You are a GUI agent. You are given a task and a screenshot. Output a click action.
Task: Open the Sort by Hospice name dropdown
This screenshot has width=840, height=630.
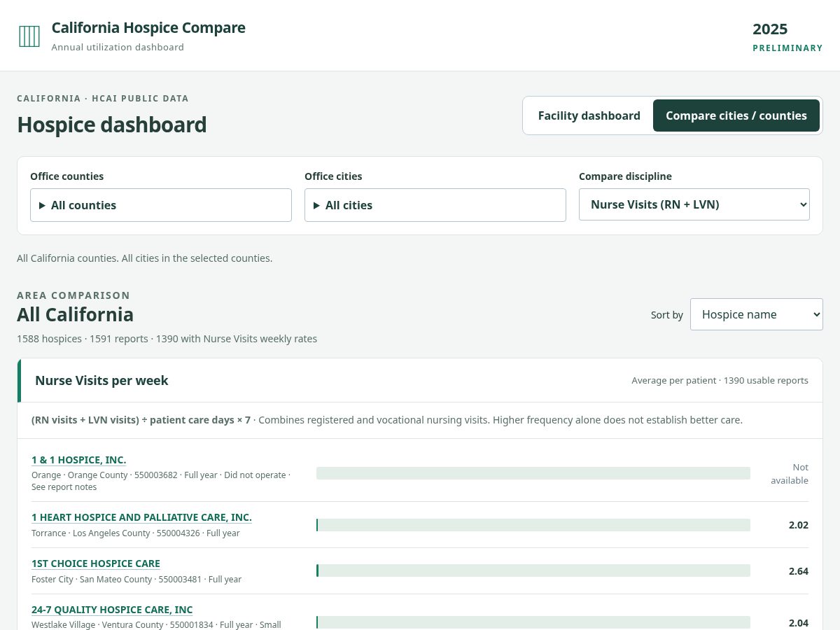757,314
